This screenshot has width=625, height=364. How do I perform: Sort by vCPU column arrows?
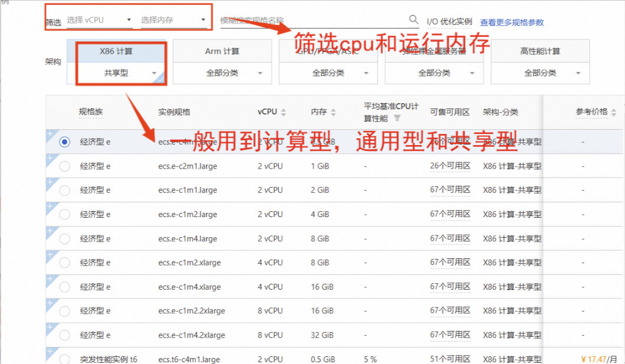(283, 113)
